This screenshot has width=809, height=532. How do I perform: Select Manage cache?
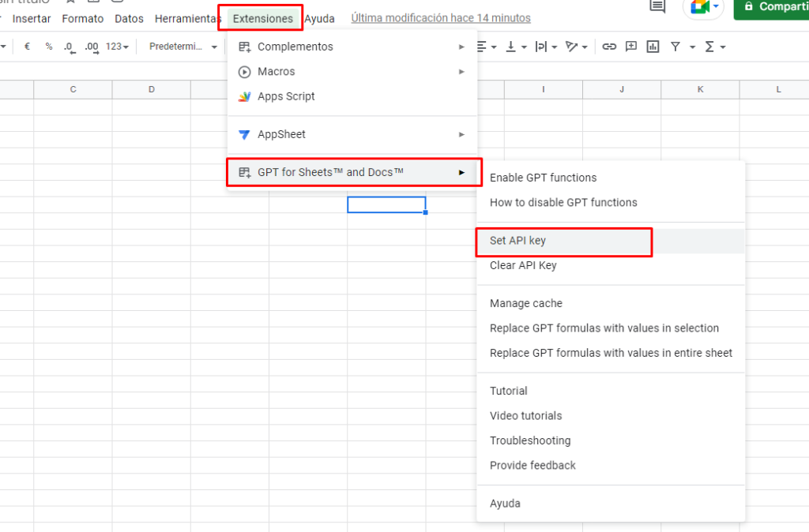(x=611, y=303)
